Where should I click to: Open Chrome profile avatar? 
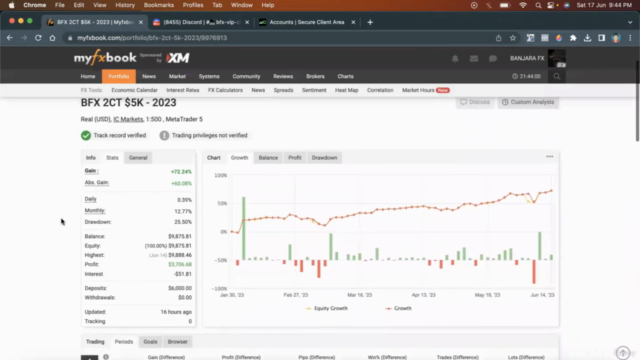(x=616, y=38)
